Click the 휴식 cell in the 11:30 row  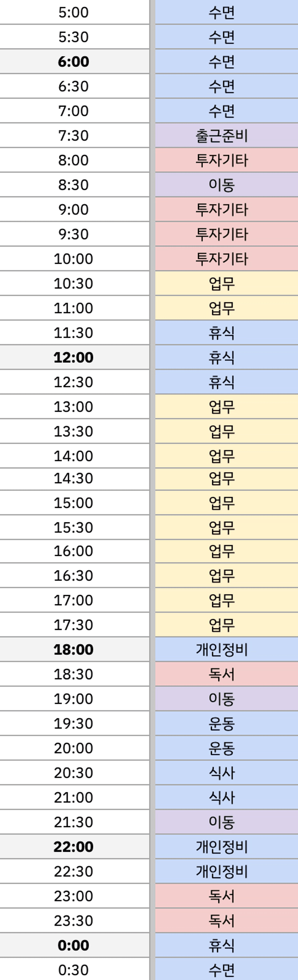[222, 333]
